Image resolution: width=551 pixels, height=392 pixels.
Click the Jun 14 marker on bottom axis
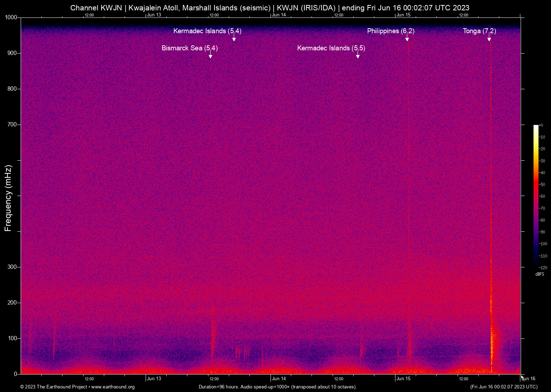tap(279, 379)
